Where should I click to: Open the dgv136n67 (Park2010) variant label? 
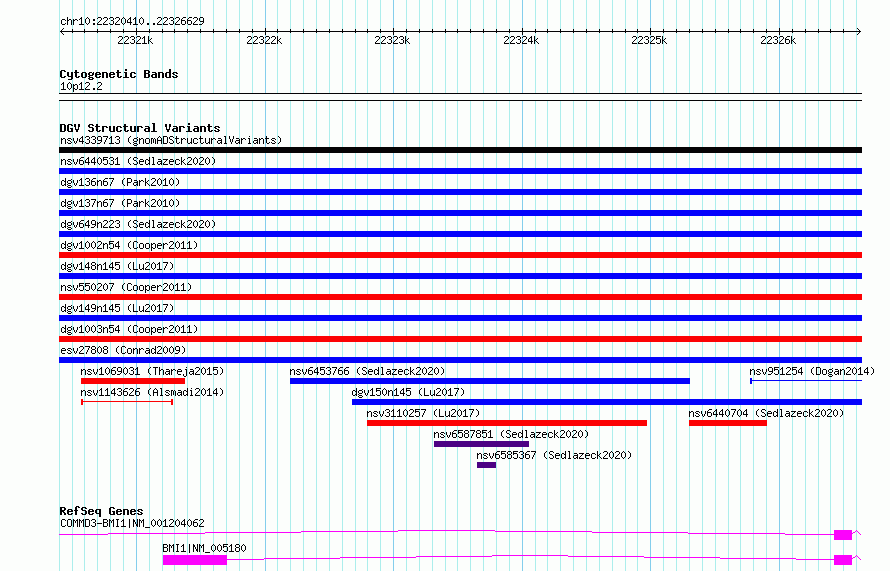(x=120, y=182)
